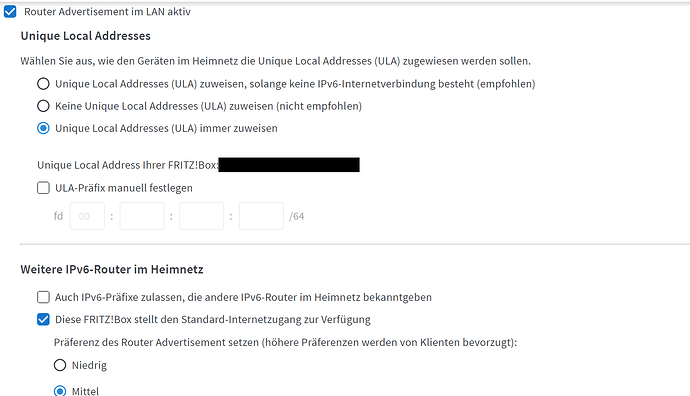
Task: Click the /64 prefix length suffix
Action: pos(297,216)
